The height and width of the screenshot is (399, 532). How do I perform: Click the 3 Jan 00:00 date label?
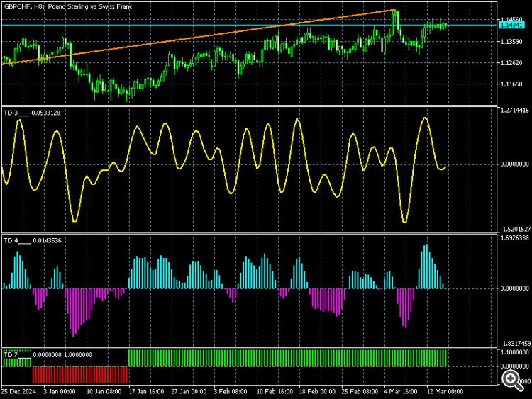tap(60, 391)
